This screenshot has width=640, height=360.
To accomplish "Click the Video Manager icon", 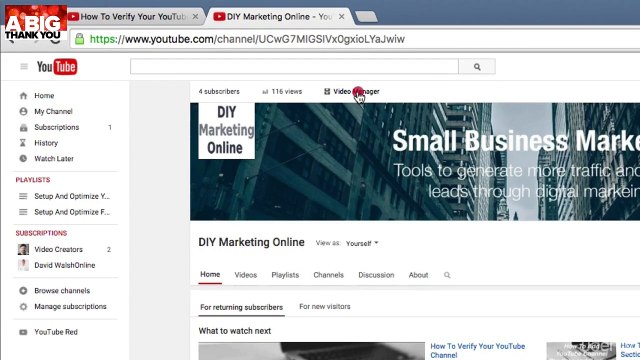I will (x=327, y=91).
